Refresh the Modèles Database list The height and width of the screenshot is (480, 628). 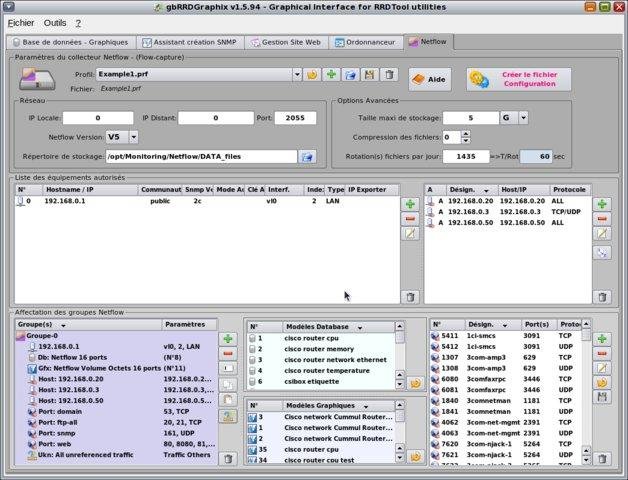(416, 383)
